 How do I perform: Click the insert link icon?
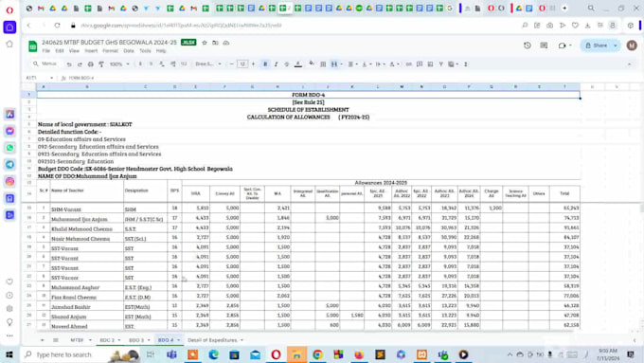(x=409, y=64)
